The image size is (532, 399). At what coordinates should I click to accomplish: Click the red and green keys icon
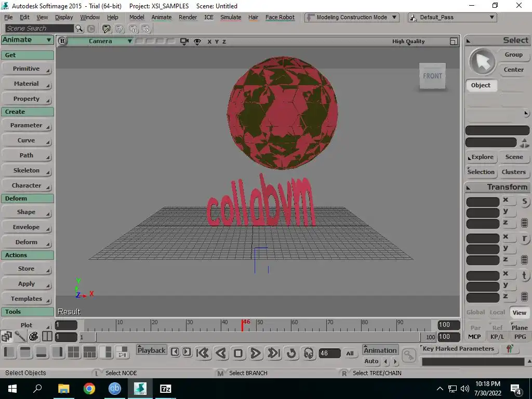coord(509,349)
